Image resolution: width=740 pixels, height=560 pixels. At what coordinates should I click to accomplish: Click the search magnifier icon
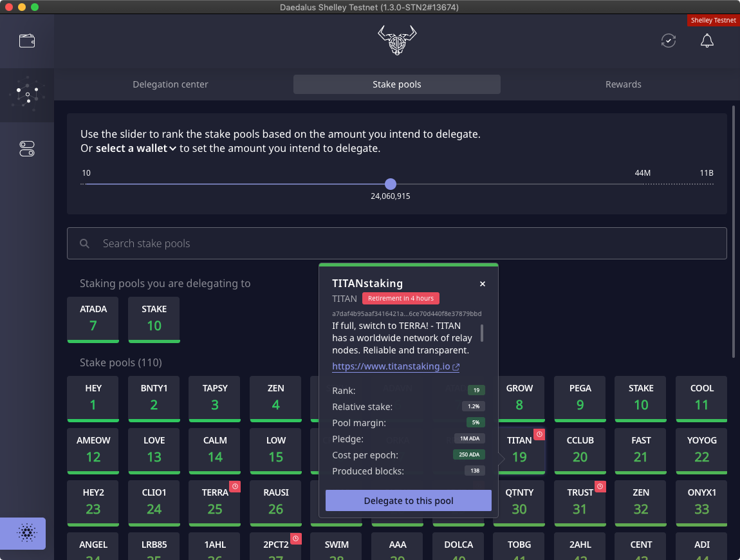click(x=84, y=244)
